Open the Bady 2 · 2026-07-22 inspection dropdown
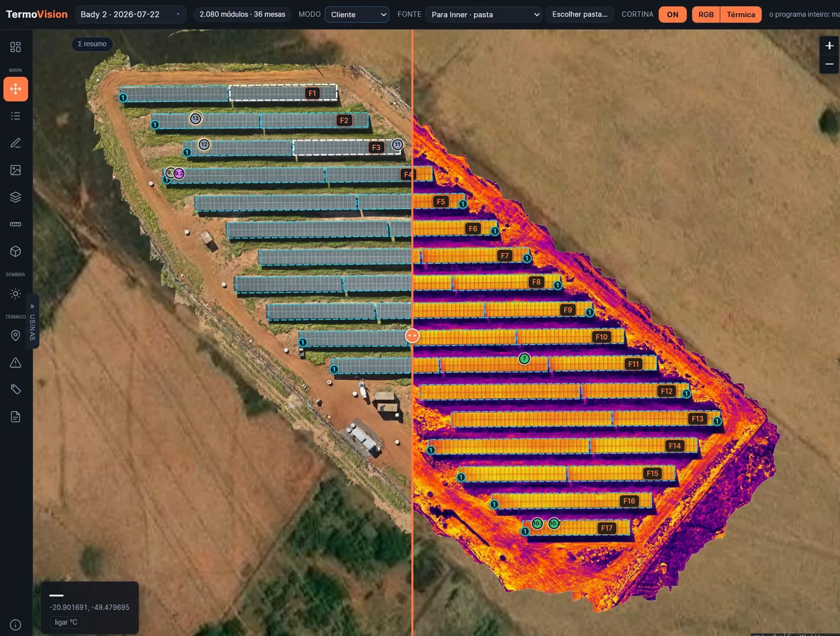840x636 pixels. pyautogui.click(x=130, y=14)
